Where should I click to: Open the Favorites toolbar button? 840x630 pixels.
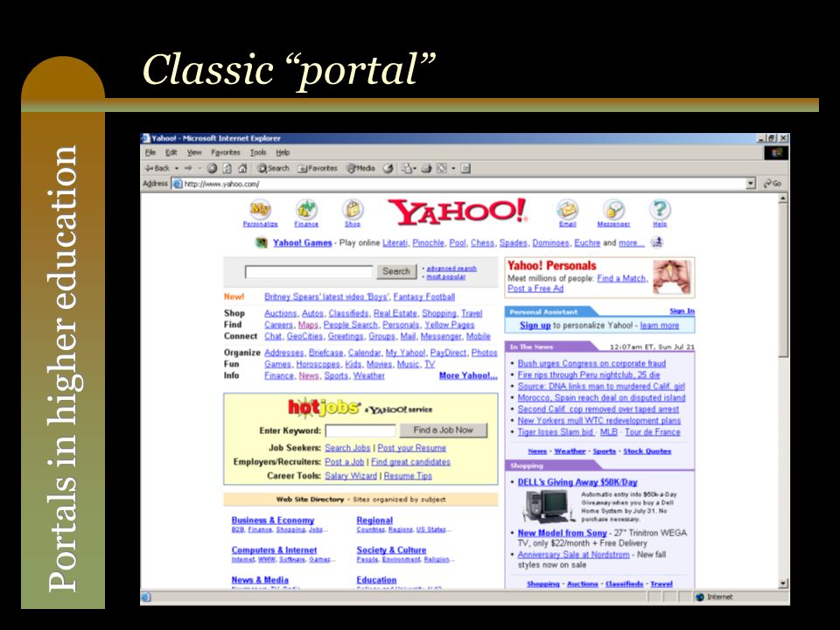tap(318, 168)
